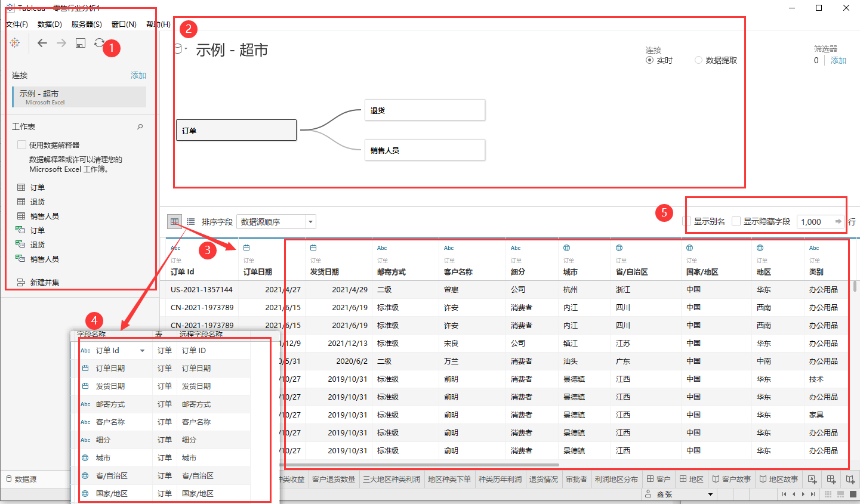
Task: Save the workbook with the disk icon
Action: [x=81, y=43]
